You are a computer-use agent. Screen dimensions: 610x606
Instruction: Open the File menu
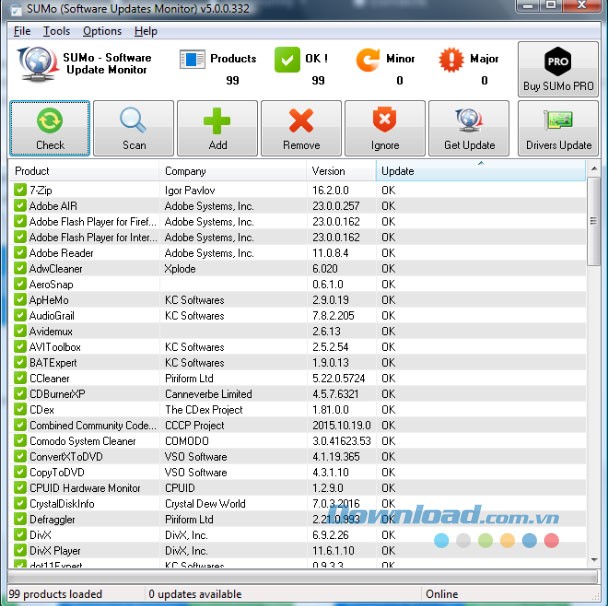pyautogui.click(x=22, y=31)
